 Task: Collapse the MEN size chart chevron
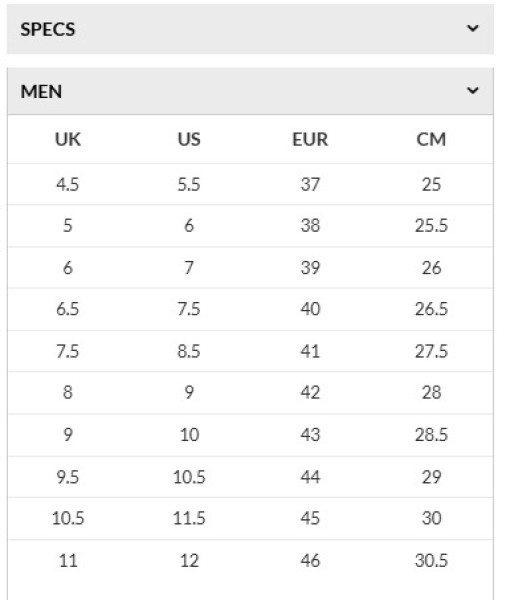click(x=473, y=91)
